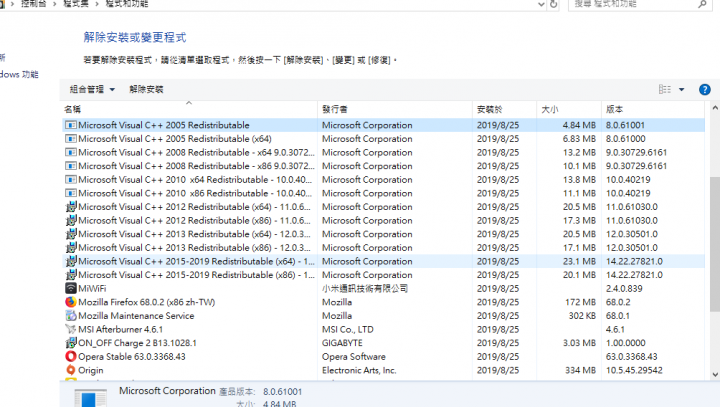
Task: Click icon of Visual C++ 2013 Redistributable (x86)
Action: coord(71,248)
